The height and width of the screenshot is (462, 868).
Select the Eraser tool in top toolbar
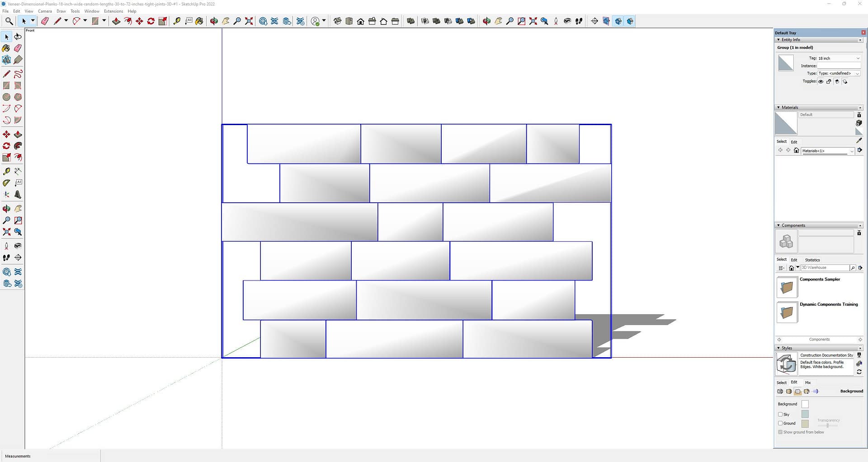(45, 21)
